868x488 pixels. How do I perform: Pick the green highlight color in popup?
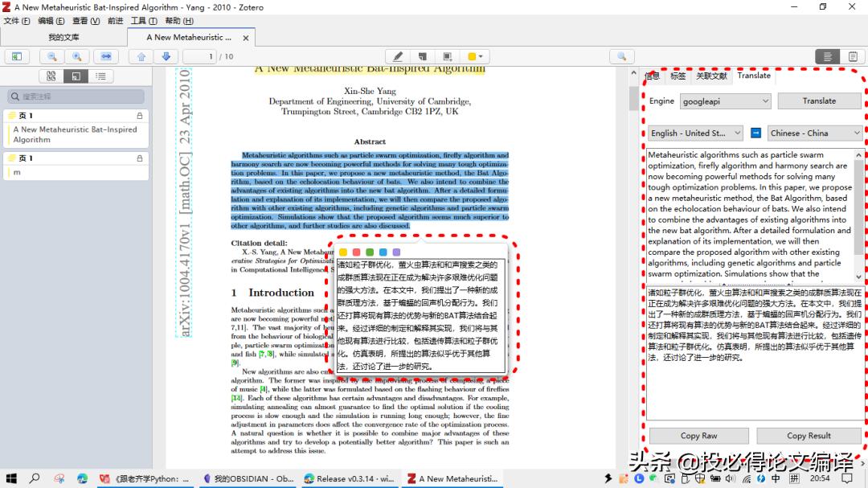click(370, 252)
